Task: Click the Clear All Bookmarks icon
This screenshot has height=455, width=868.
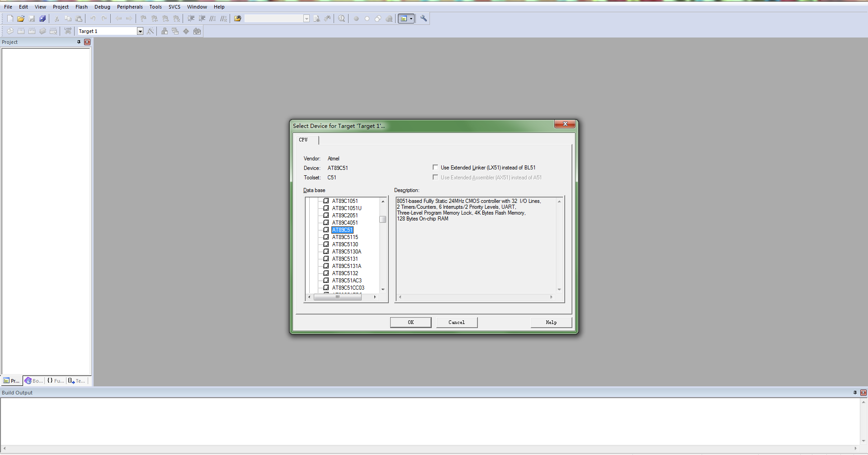Action: click(x=177, y=19)
